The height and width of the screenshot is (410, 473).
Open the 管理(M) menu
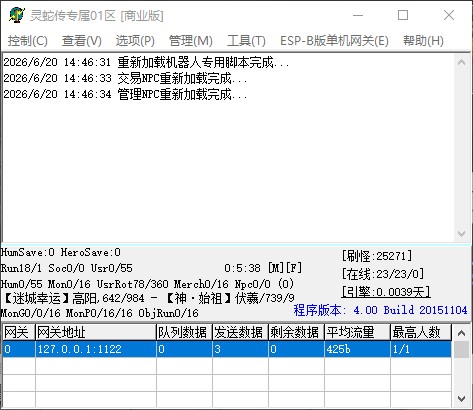[191, 41]
